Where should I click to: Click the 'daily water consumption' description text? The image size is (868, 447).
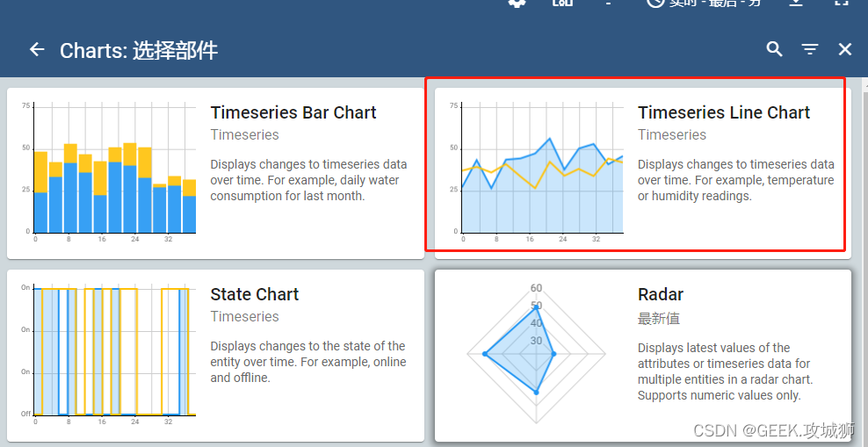[x=308, y=180]
